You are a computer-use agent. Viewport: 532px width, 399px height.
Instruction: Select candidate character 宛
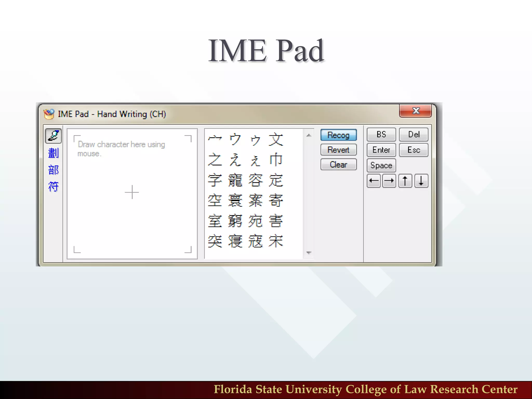(256, 221)
